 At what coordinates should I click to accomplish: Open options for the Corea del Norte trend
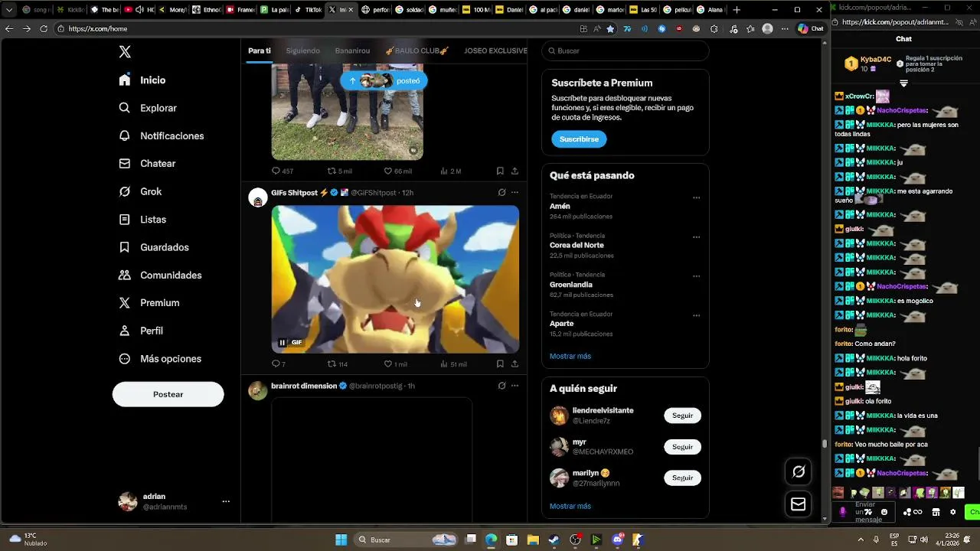(696, 237)
